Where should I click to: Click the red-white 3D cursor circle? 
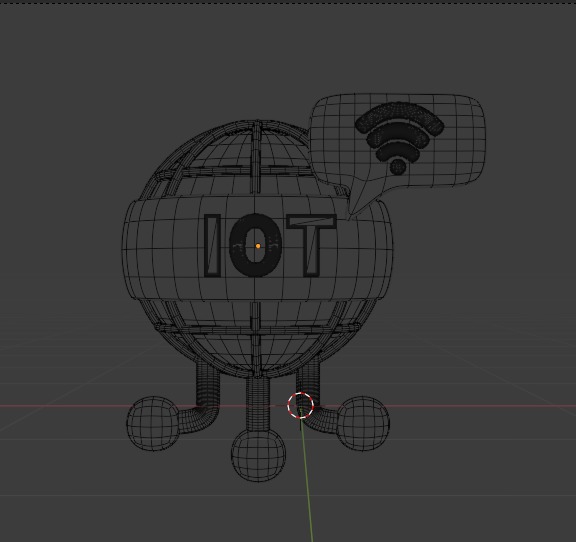(x=300, y=405)
